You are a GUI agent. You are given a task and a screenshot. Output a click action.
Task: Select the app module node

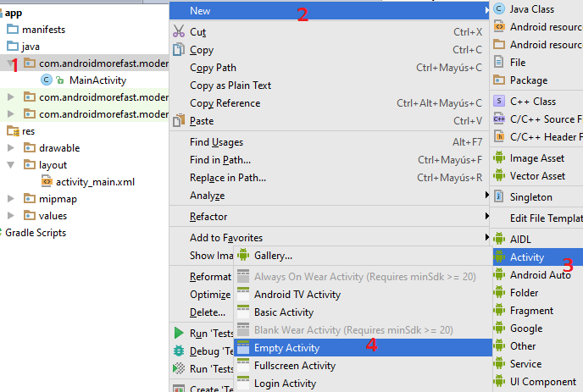click(x=13, y=13)
